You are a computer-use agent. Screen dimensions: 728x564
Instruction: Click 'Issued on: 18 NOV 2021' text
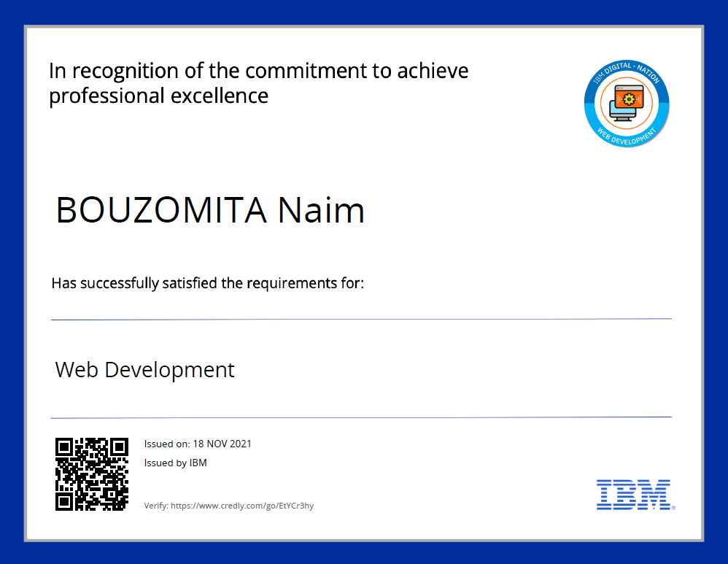click(198, 444)
